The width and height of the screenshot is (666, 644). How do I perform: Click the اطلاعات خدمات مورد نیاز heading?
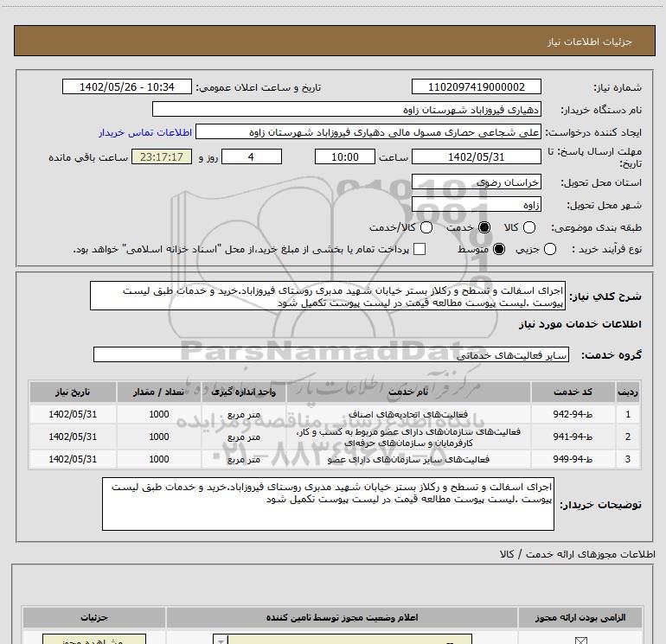pyautogui.click(x=580, y=324)
